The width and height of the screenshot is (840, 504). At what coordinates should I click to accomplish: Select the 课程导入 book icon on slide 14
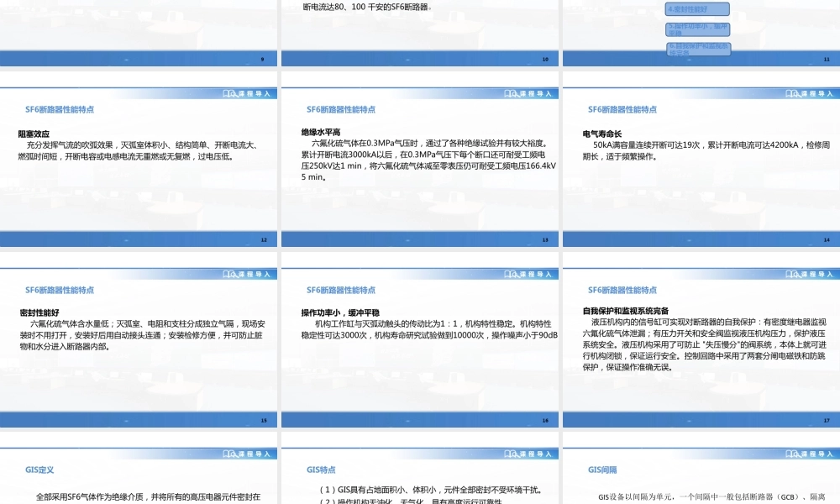click(792, 94)
